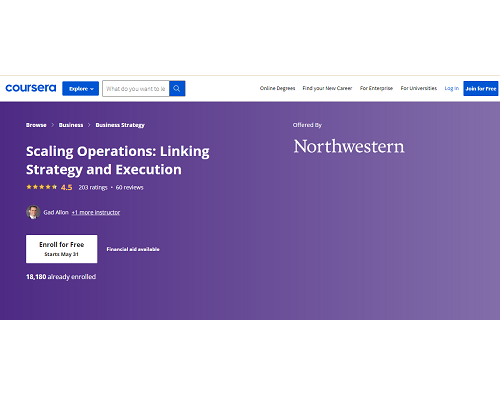The height and width of the screenshot is (400, 500).
Task: Click the five-star rating icons
Action: pyautogui.click(x=42, y=187)
